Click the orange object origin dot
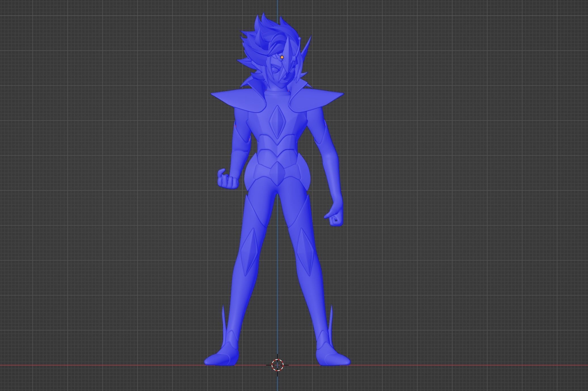Viewport: 588px width, 391px height. coord(282,57)
